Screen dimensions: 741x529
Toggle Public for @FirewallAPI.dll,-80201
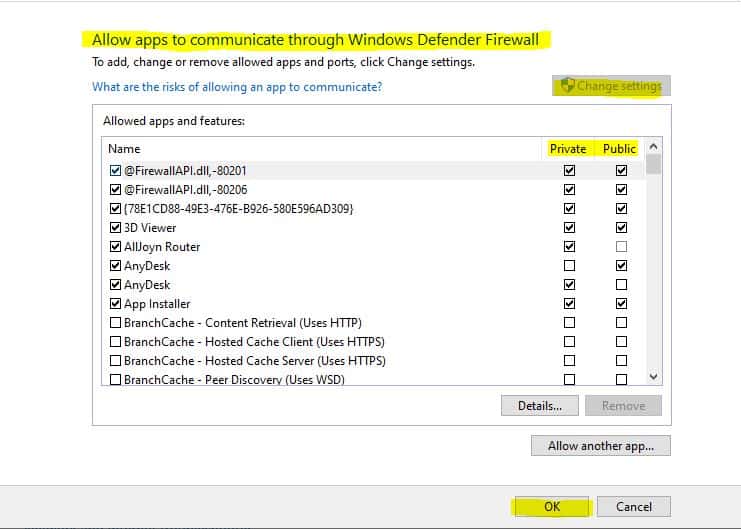[x=621, y=170]
